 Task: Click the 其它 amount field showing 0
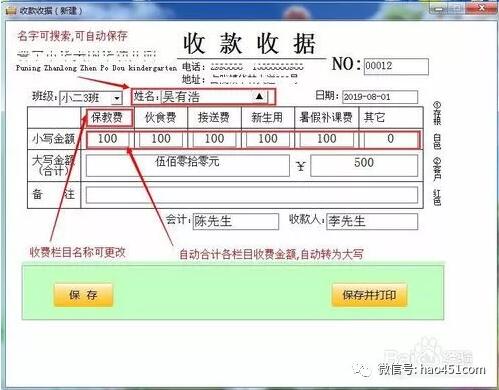(391, 139)
